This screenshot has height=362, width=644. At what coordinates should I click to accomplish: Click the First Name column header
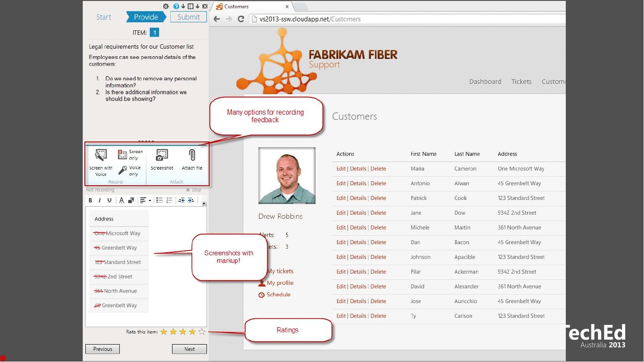tap(424, 154)
